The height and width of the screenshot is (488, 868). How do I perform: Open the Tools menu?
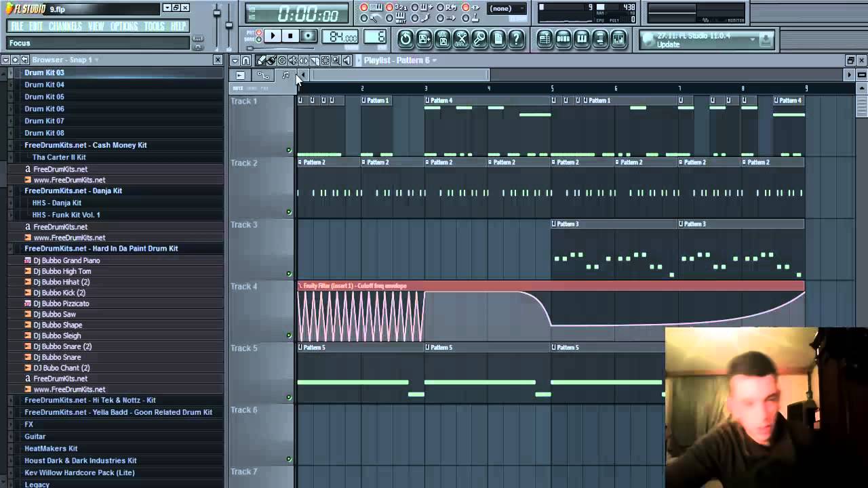(155, 26)
